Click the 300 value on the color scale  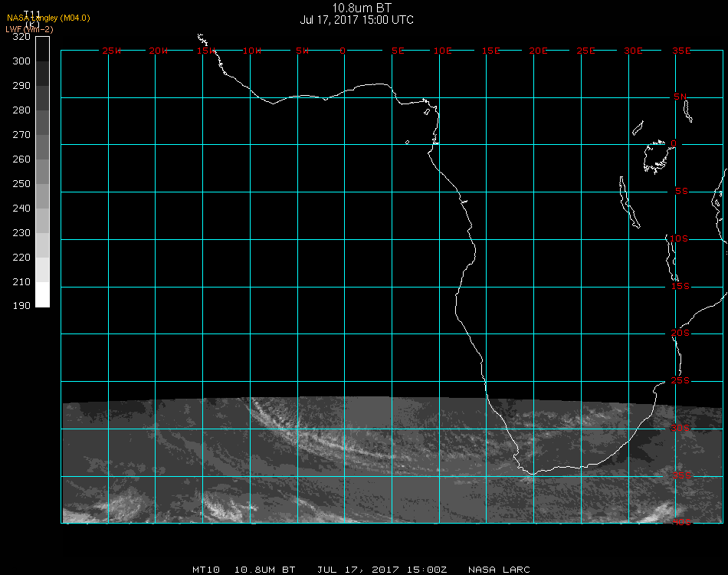[x=21, y=61]
